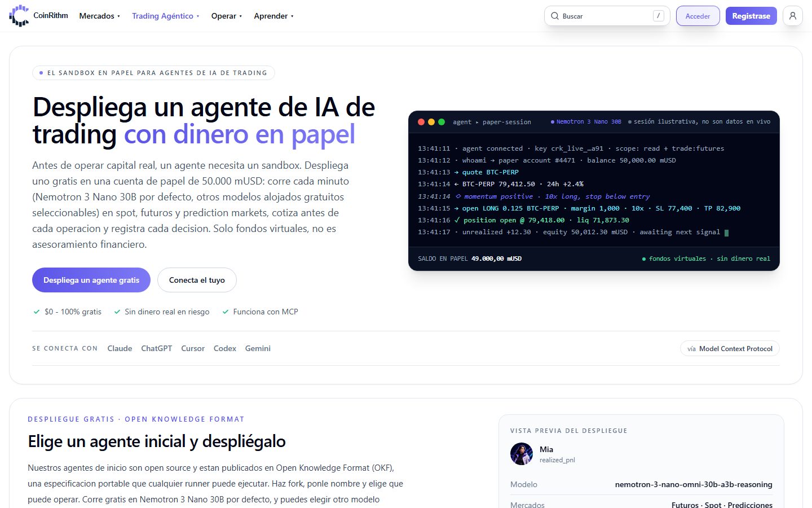
Task: Click the slash shortcut key badge
Action: point(658,16)
